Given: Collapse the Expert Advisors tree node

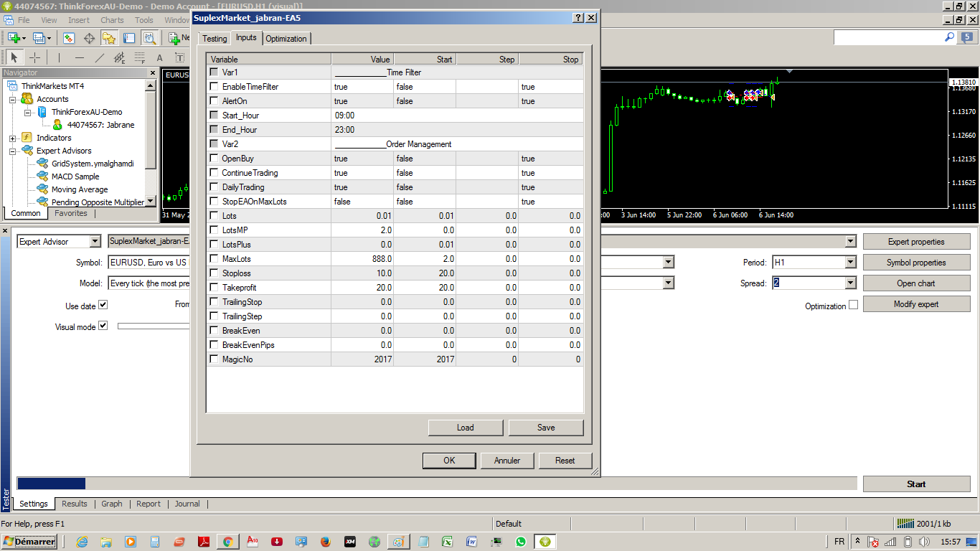Looking at the screenshot, I should click(13, 151).
